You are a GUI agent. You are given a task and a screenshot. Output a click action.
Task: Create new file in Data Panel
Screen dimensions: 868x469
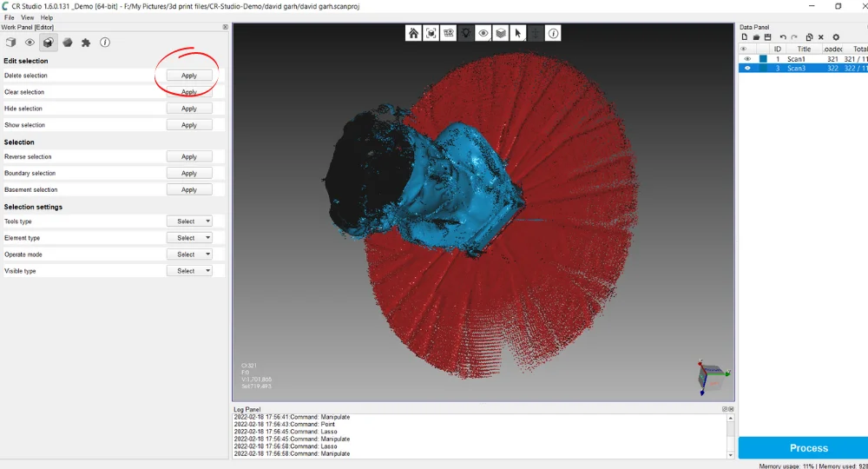(745, 37)
